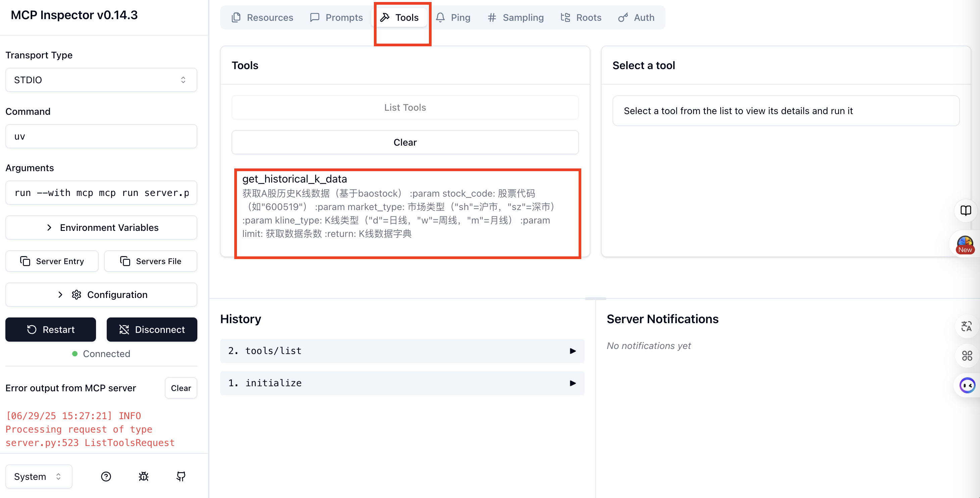The height and width of the screenshot is (498, 980).
Task: Expand Environment Variables section
Action: click(101, 228)
